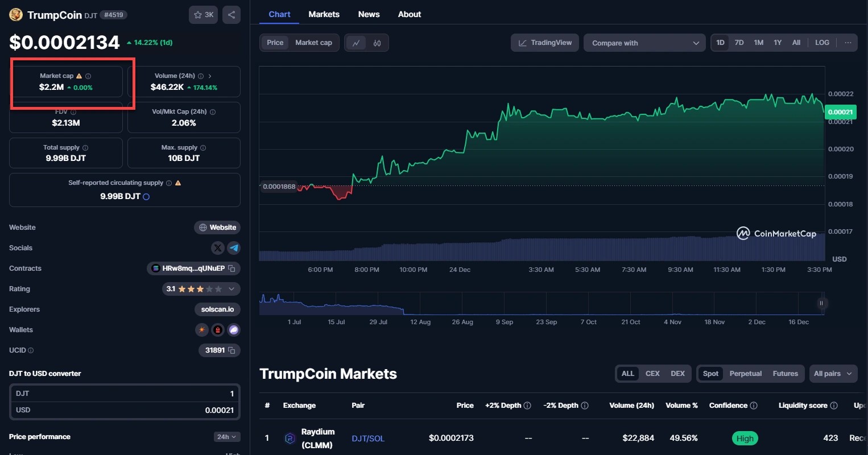This screenshot has height=455, width=868.
Task: Open the Telegram social icon
Action: [x=234, y=248]
